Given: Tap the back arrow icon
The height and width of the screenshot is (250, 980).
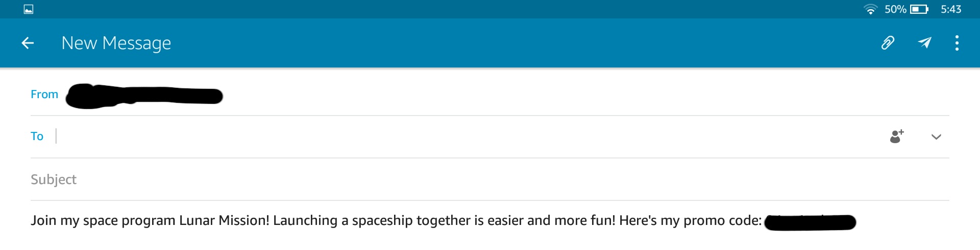Looking at the screenshot, I should coord(28,43).
